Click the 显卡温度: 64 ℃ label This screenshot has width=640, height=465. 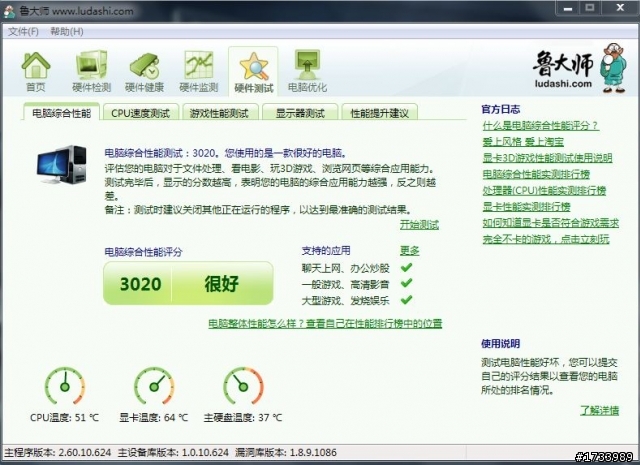(x=153, y=418)
